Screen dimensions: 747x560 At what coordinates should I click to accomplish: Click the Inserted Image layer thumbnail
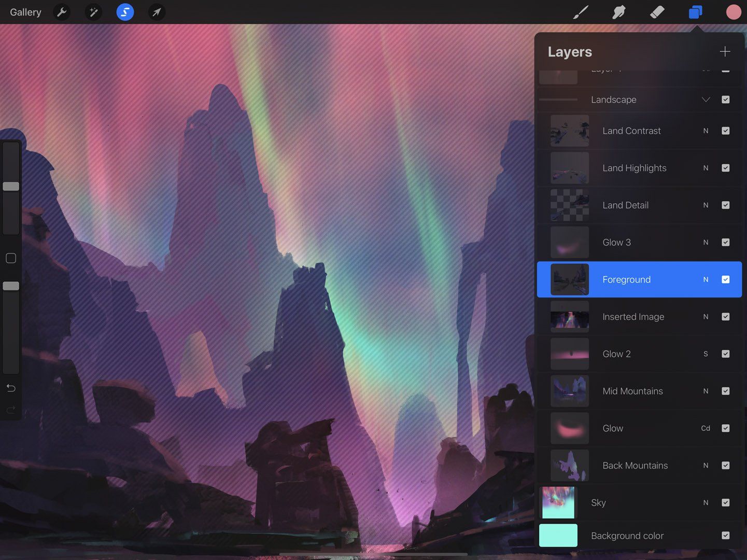pos(569,316)
